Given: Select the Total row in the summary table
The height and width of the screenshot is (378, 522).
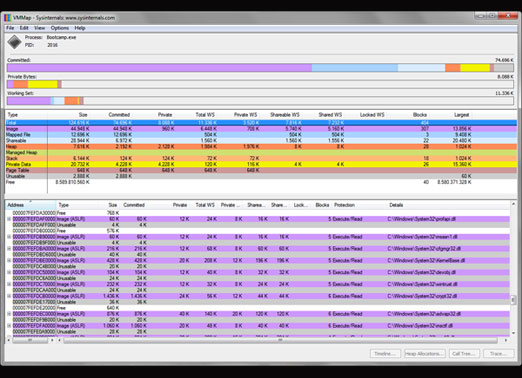Looking at the screenshot, I should point(261,123).
